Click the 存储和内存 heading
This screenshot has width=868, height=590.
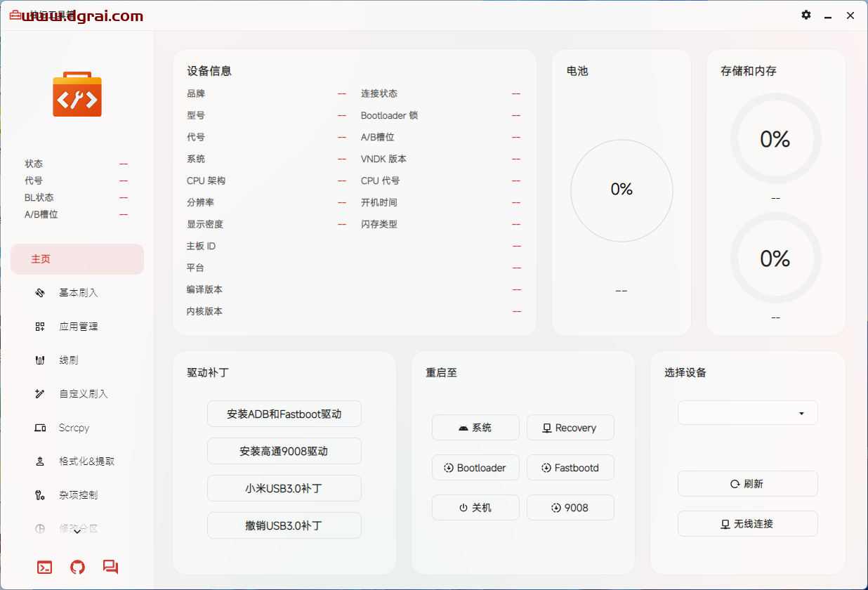pos(749,71)
